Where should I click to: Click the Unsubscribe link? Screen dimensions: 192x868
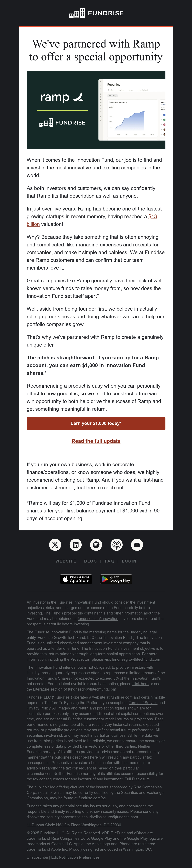click(x=37, y=858)
